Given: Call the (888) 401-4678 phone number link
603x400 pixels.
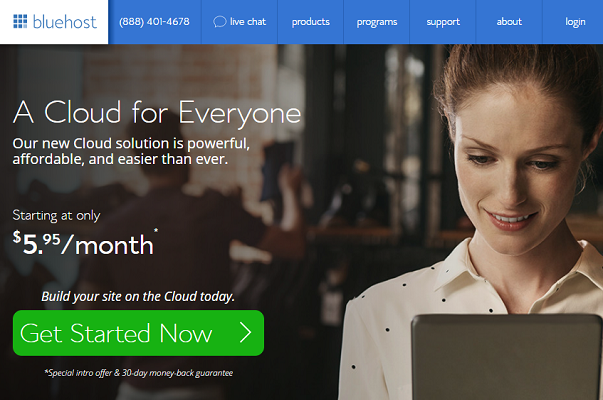Looking at the screenshot, I should point(154,22).
